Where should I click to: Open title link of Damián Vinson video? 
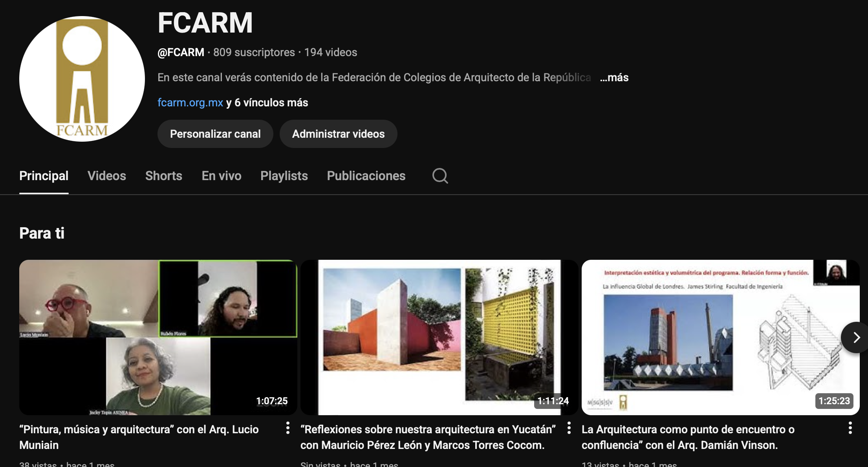(x=687, y=437)
